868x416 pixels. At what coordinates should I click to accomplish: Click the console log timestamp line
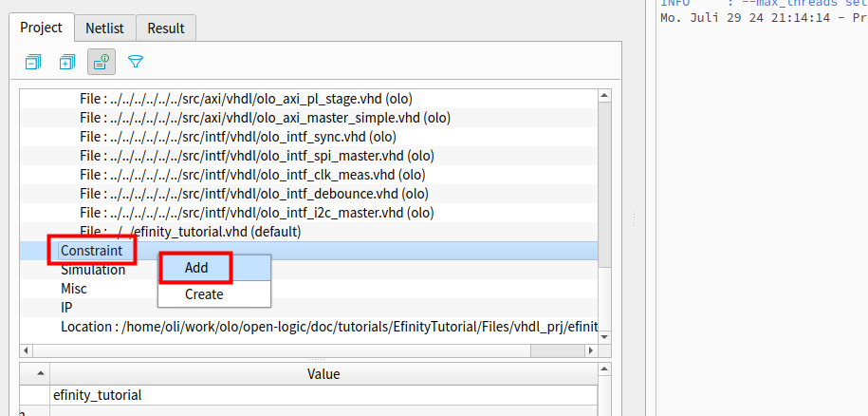(x=764, y=17)
